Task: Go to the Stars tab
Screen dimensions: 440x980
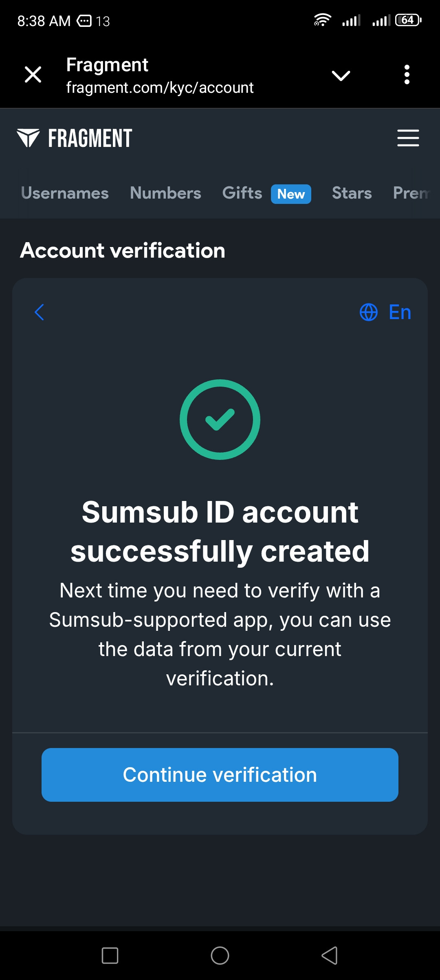Action: (352, 193)
